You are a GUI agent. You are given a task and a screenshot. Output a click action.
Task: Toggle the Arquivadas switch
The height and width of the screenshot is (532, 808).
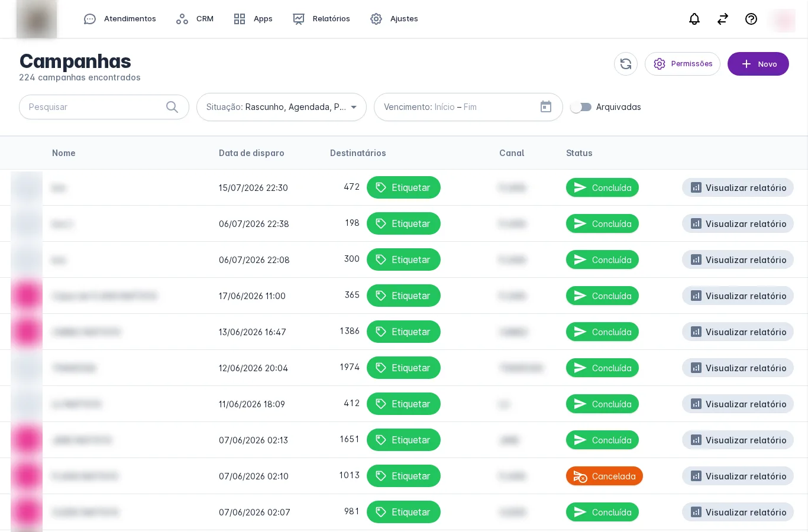pos(581,107)
